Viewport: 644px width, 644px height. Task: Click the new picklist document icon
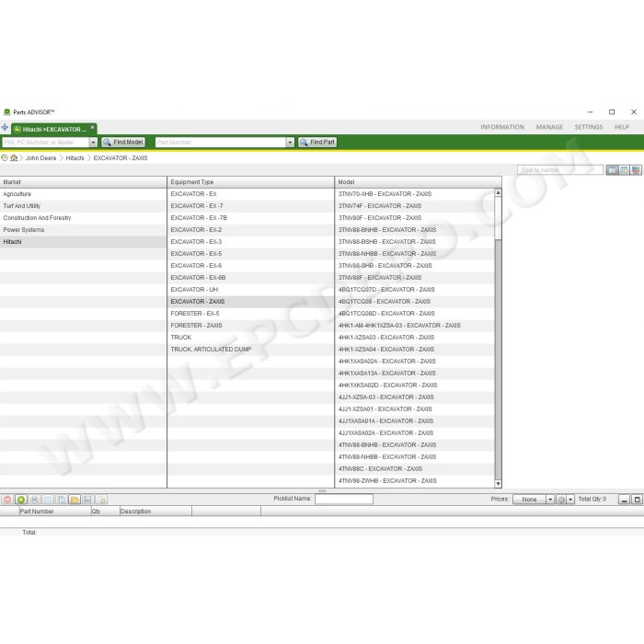102,500
